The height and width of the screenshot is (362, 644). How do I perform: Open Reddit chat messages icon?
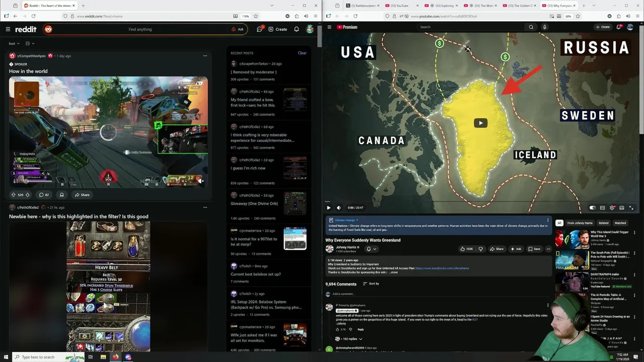tap(260, 29)
